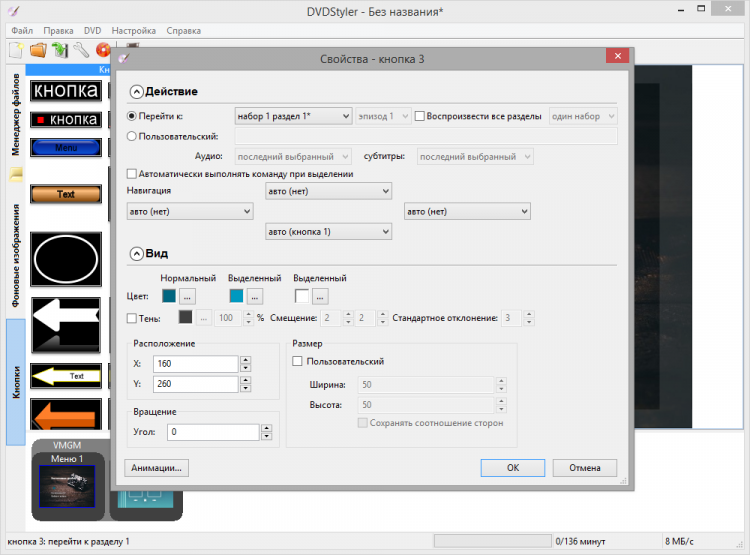Pick the blue Menu button template
The width and height of the screenshot is (750, 555).
[66, 148]
